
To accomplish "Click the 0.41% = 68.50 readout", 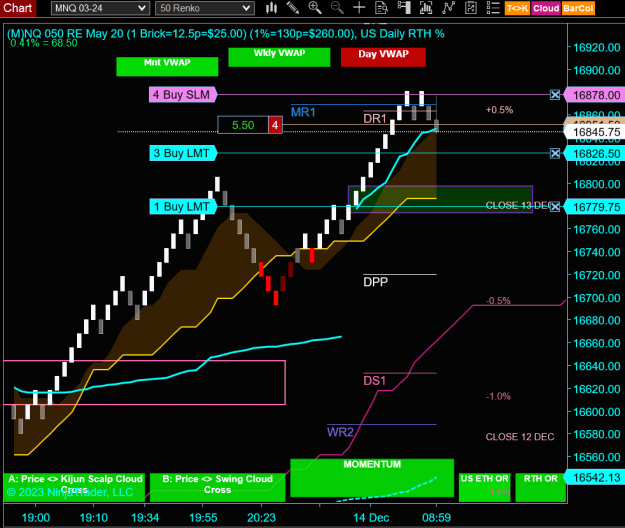I will point(44,43).
